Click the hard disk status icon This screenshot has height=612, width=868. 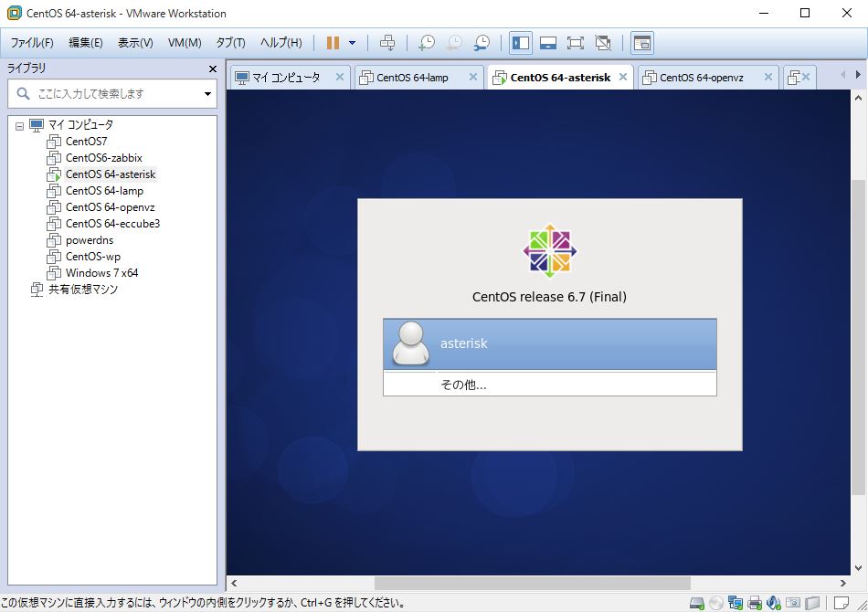(697, 603)
